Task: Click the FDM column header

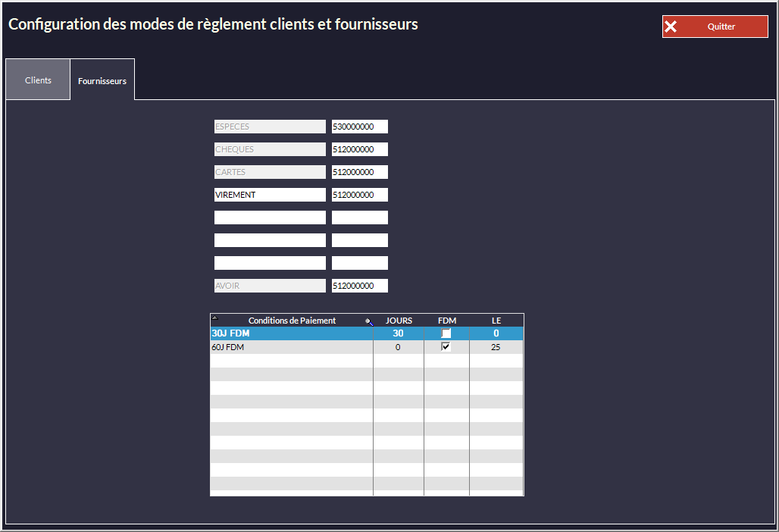Action: click(447, 321)
